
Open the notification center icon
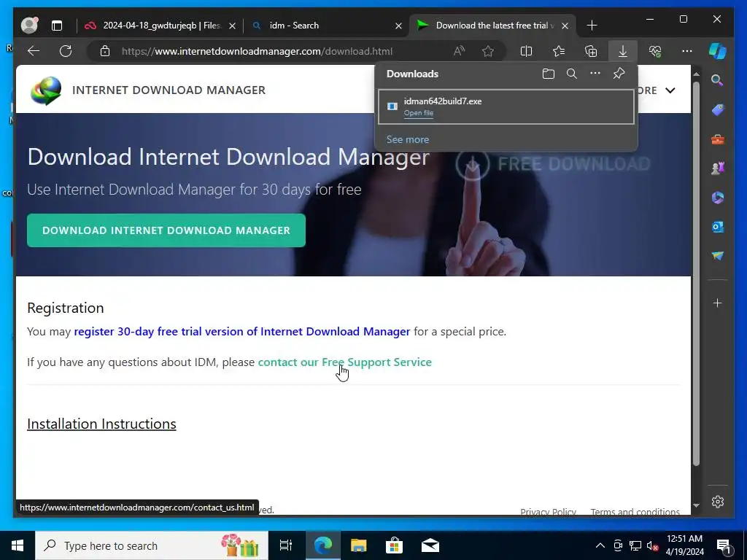[x=724, y=545]
